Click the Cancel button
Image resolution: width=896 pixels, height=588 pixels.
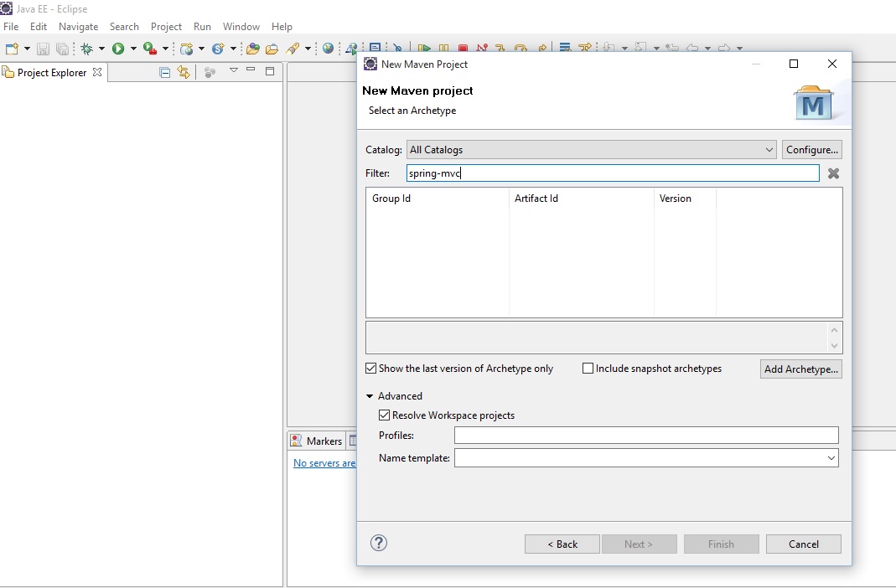coord(804,544)
